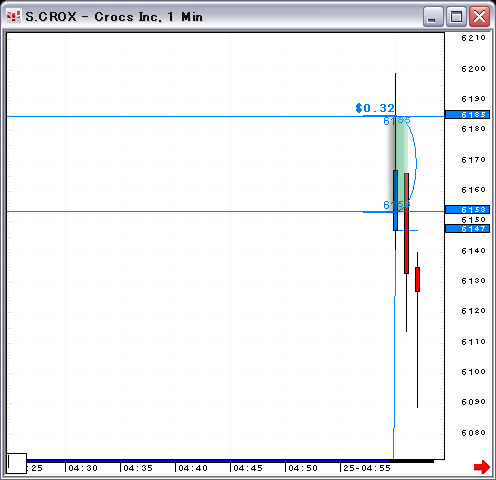Click the 6080 price axis label
The width and height of the screenshot is (496, 480).
pyautogui.click(x=473, y=433)
